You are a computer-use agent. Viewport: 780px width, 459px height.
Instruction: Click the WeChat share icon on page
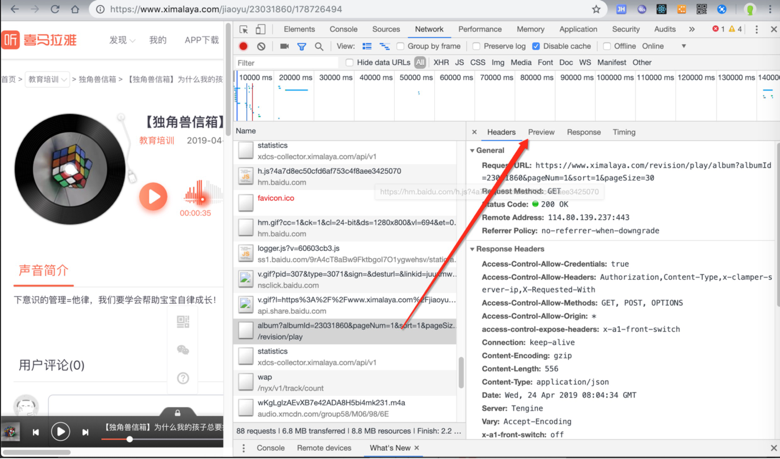click(183, 350)
